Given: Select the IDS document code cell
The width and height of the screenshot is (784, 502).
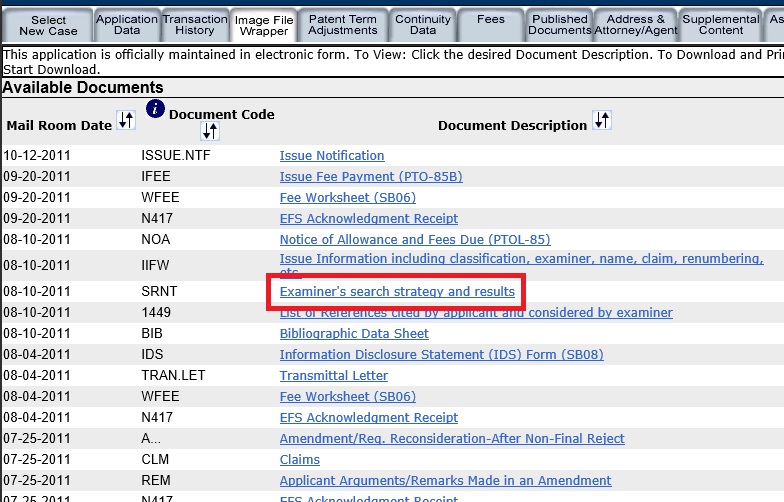Looking at the screenshot, I should click(152, 354).
